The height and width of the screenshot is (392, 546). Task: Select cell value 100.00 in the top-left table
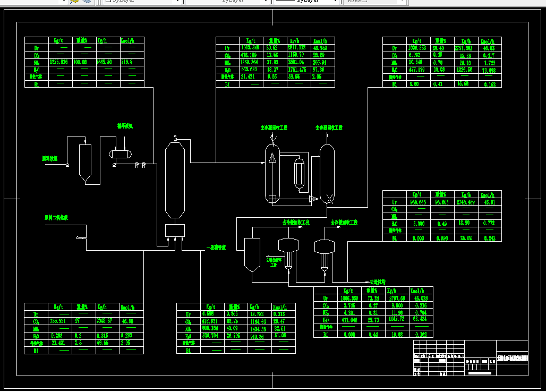80,62
